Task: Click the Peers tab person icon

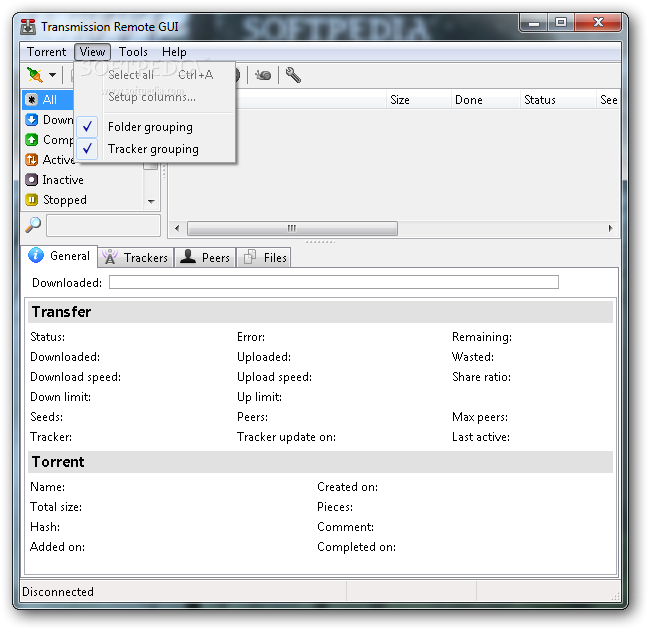Action: (x=188, y=257)
